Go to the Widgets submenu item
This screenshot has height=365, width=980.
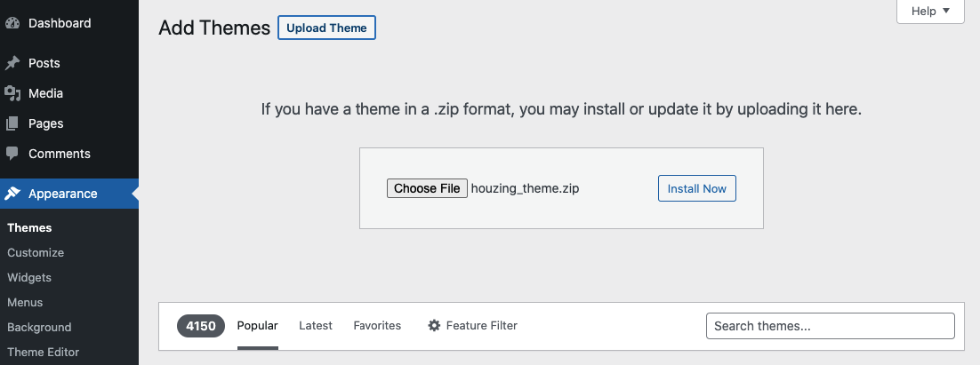(x=29, y=277)
